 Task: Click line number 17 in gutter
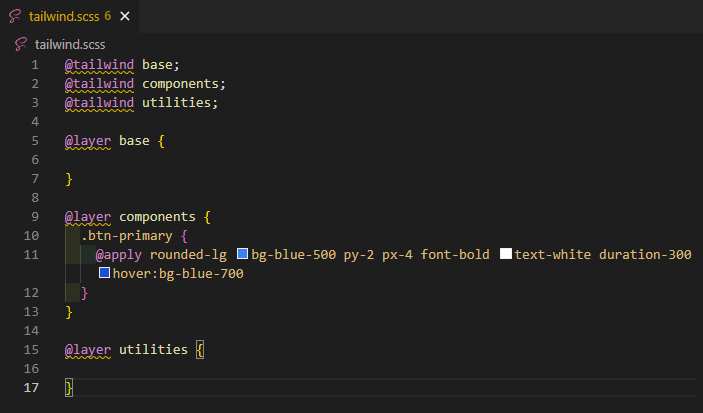point(31,387)
